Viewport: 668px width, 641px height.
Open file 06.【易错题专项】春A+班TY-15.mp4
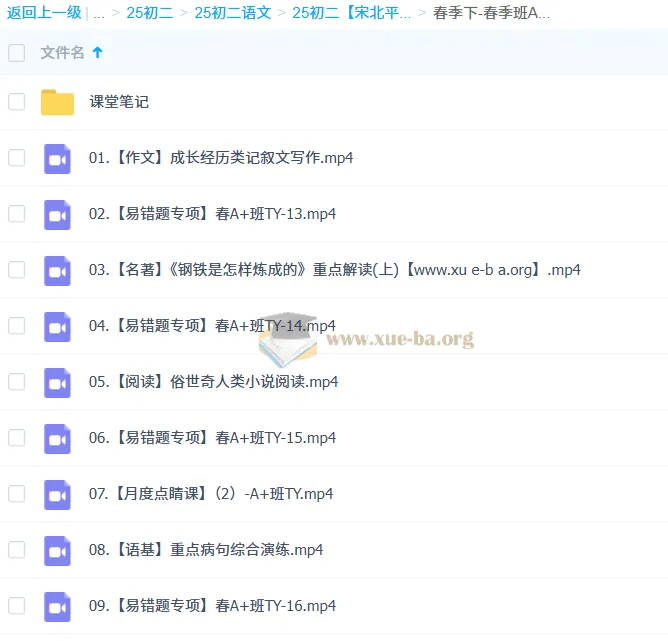point(212,438)
